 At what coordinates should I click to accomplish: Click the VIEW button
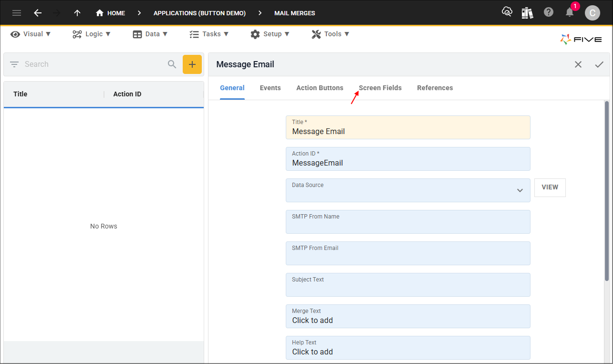point(550,187)
